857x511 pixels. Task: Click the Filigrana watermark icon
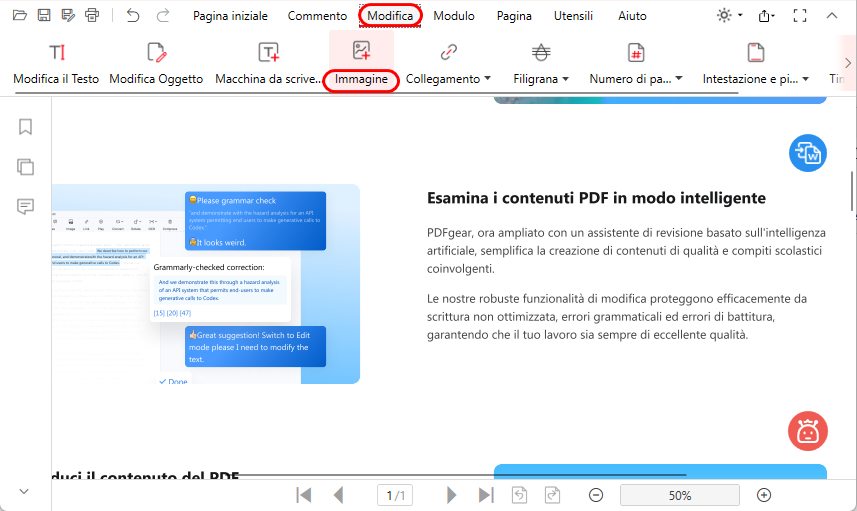(541, 52)
